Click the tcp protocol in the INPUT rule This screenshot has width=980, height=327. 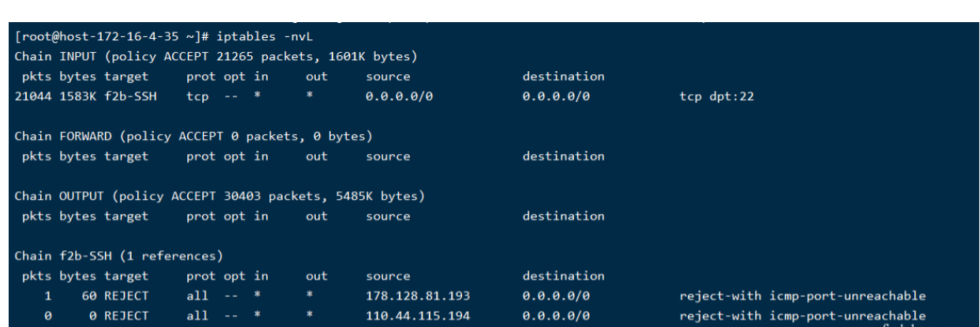(196, 97)
